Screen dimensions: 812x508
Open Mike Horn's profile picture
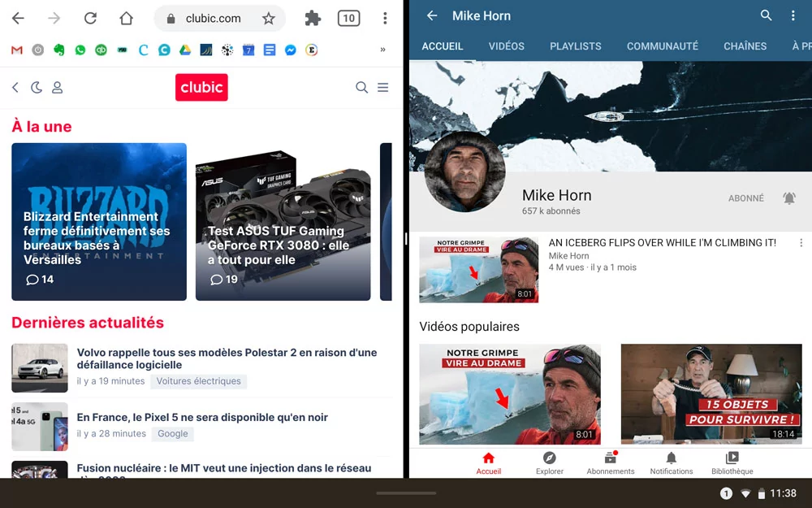click(465, 172)
